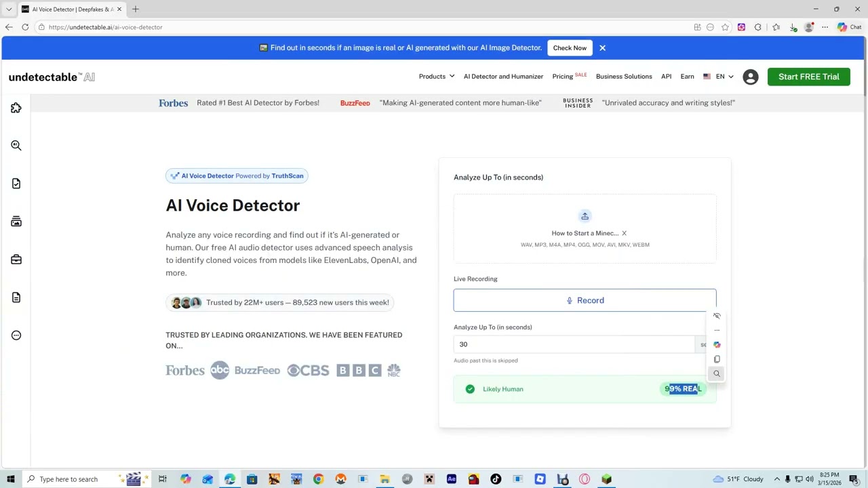Click the undetectable AI logo

pos(52,77)
